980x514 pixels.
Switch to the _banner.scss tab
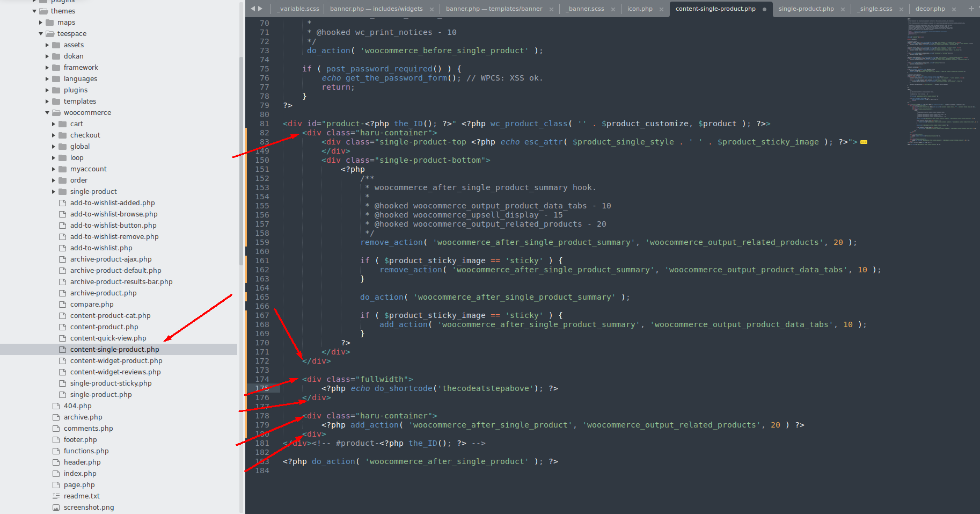pos(586,9)
